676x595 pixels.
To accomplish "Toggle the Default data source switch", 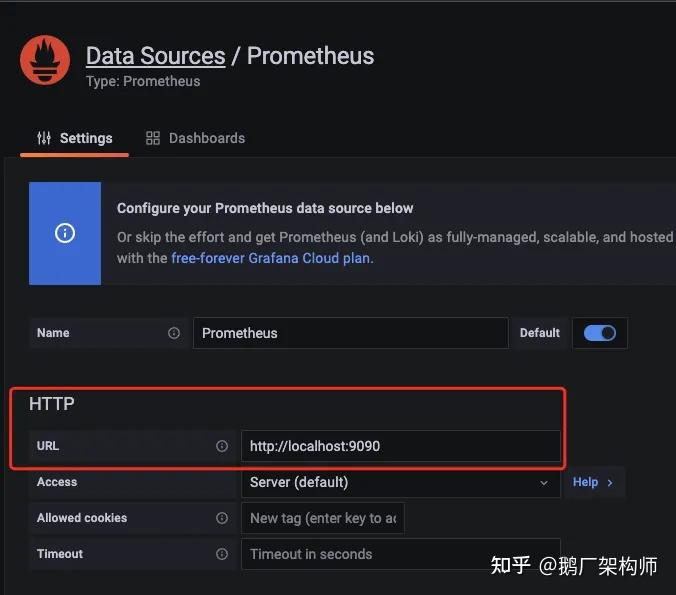I will point(600,333).
